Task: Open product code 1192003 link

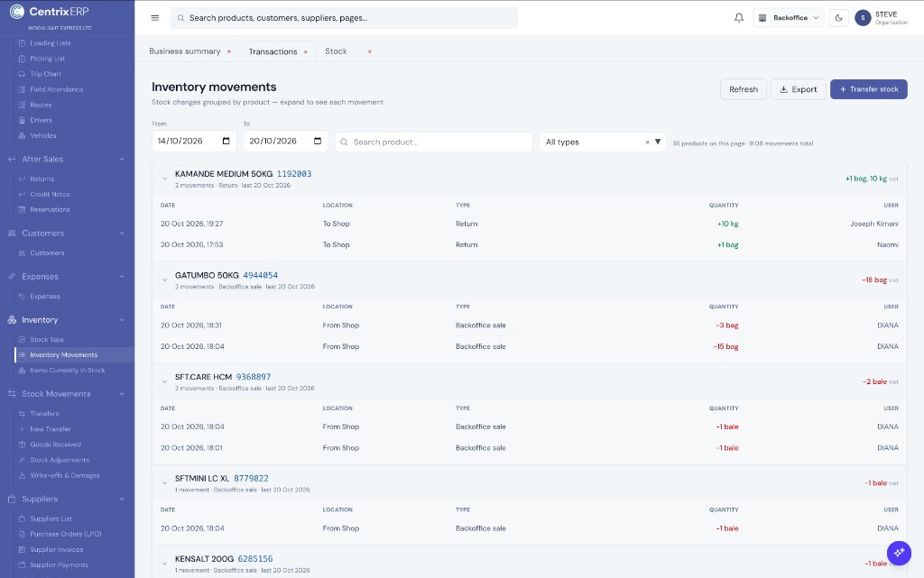Action: (294, 174)
